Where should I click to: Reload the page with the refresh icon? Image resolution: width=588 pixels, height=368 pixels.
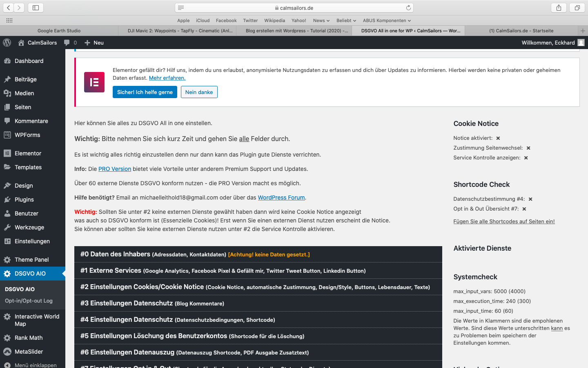408,8
